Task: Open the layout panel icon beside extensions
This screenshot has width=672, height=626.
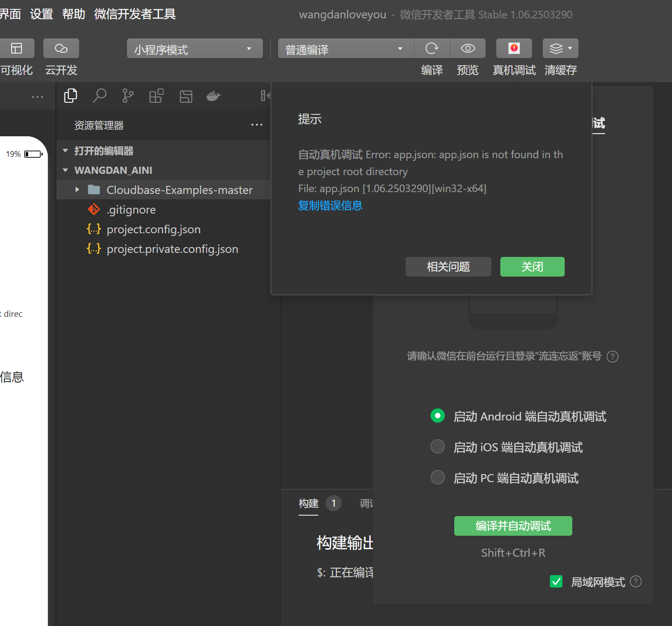Action: pos(186,96)
